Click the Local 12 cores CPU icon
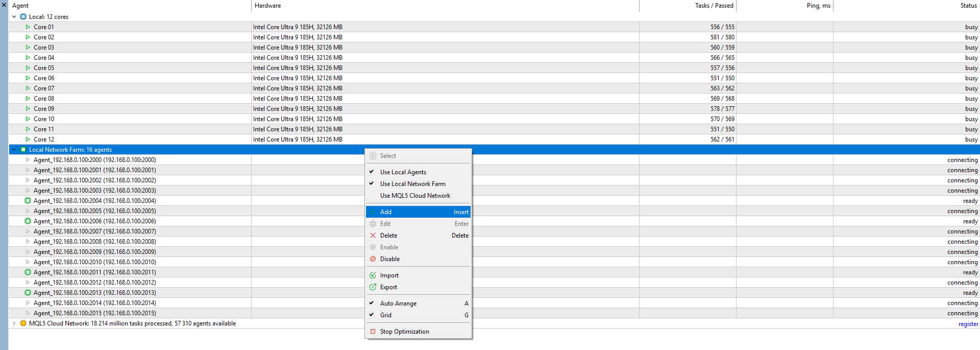The width and height of the screenshot is (980, 350). [x=23, y=17]
